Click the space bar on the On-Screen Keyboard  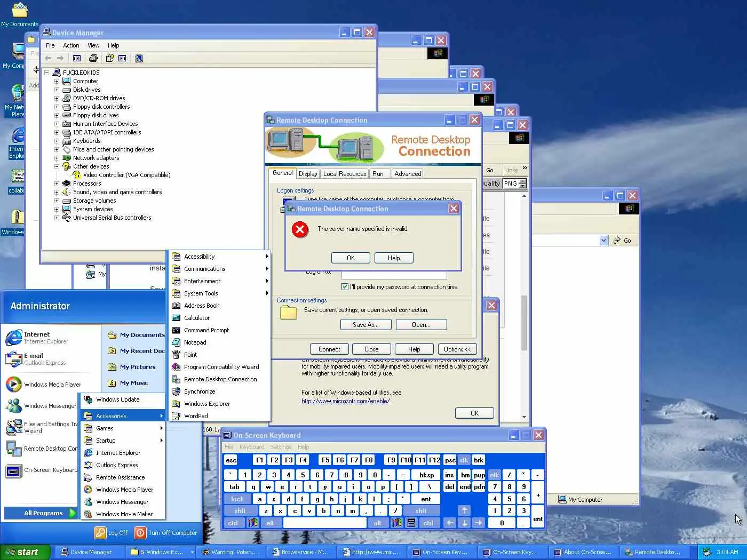[324, 523]
